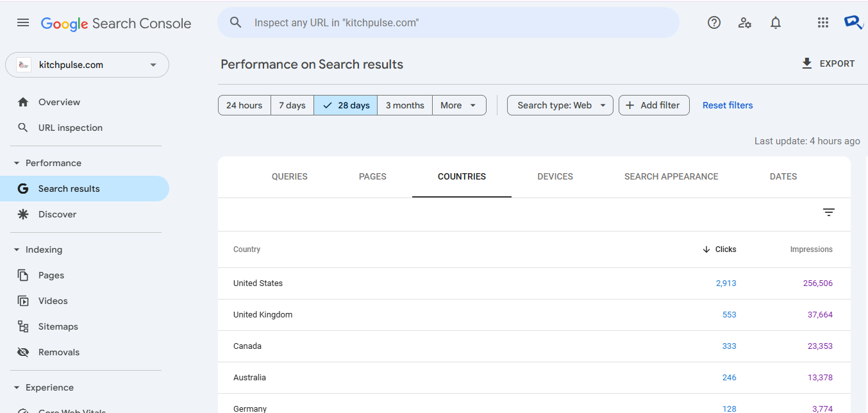Click the 13,378 impressions value
Image resolution: width=868 pixels, height=413 pixels.
[x=820, y=378]
